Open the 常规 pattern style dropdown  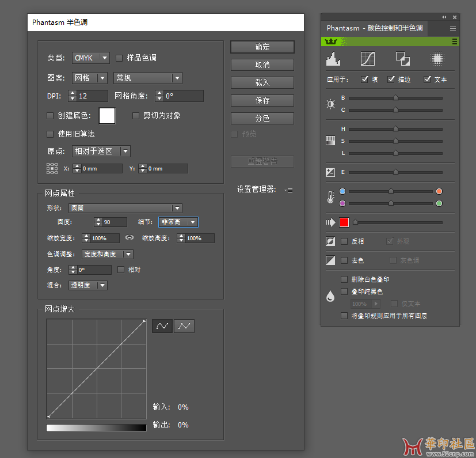pyautogui.click(x=148, y=78)
